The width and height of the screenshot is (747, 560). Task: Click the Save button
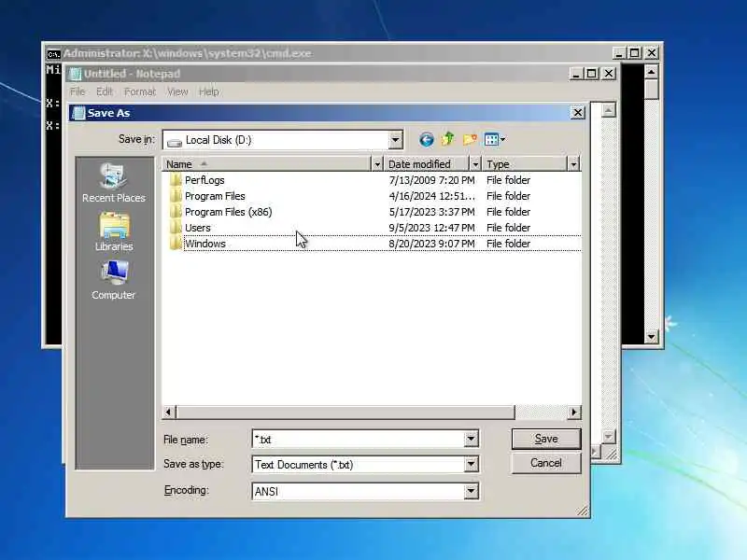546,439
